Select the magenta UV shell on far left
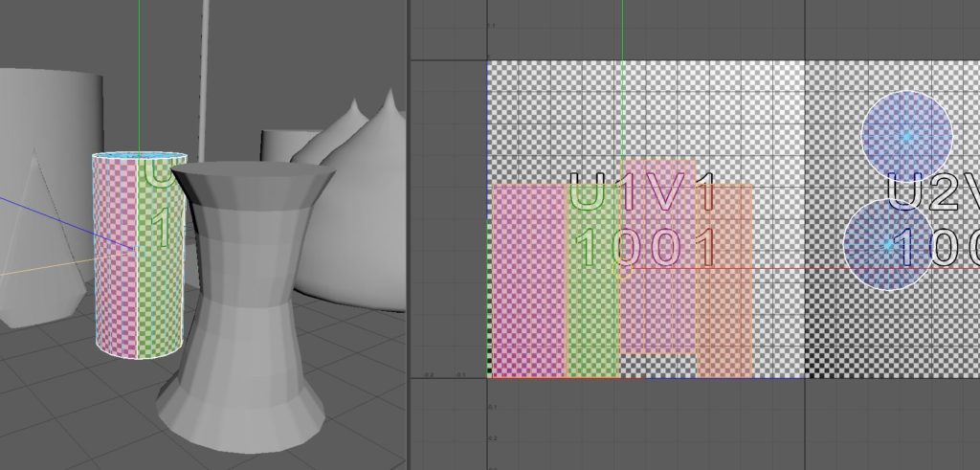 [528, 280]
